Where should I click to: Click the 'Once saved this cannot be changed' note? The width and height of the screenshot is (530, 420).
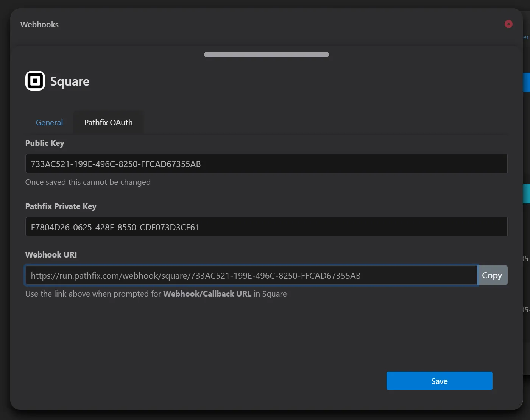[x=88, y=182]
